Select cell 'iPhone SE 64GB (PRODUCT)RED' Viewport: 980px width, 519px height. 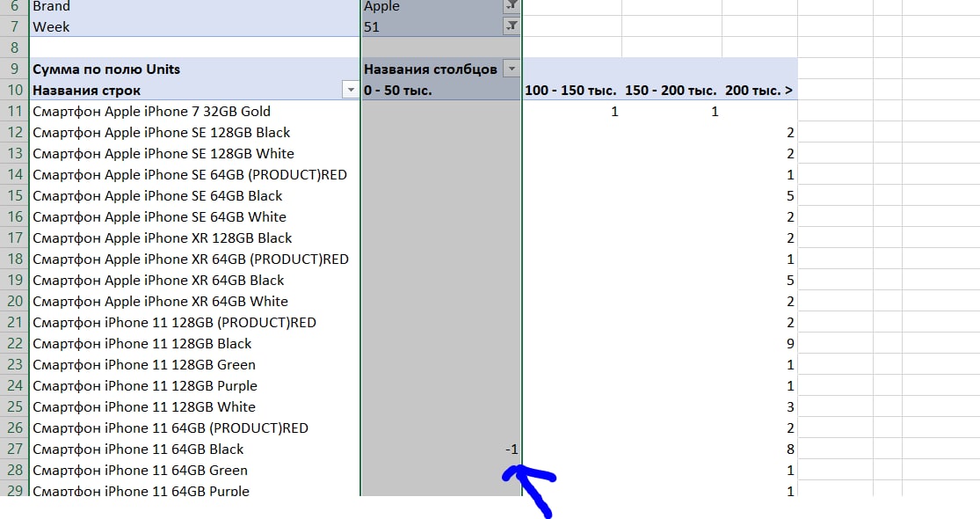tap(194, 174)
